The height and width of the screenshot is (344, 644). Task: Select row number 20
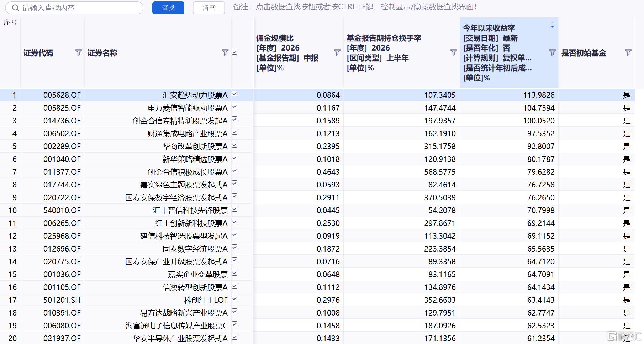coord(12,339)
